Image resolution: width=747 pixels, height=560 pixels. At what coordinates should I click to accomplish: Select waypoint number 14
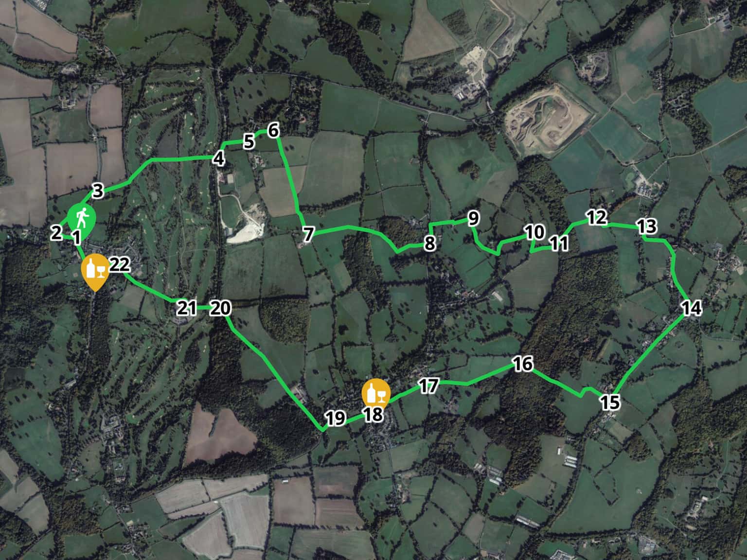(x=692, y=308)
